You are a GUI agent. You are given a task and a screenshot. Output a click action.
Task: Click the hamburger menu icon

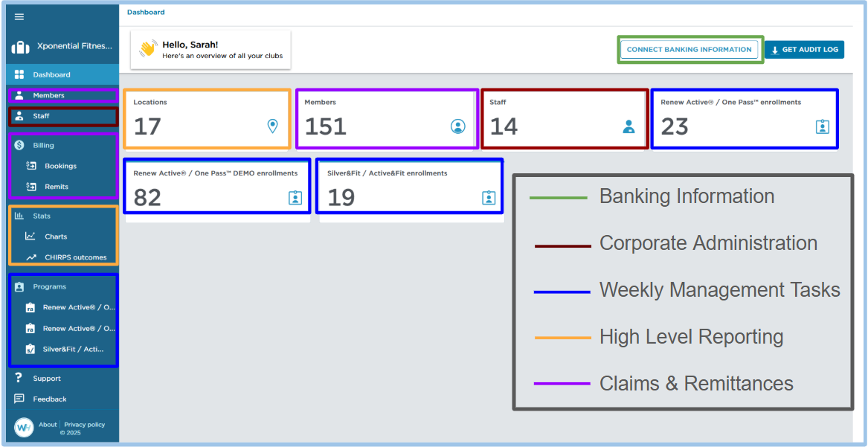(19, 17)
